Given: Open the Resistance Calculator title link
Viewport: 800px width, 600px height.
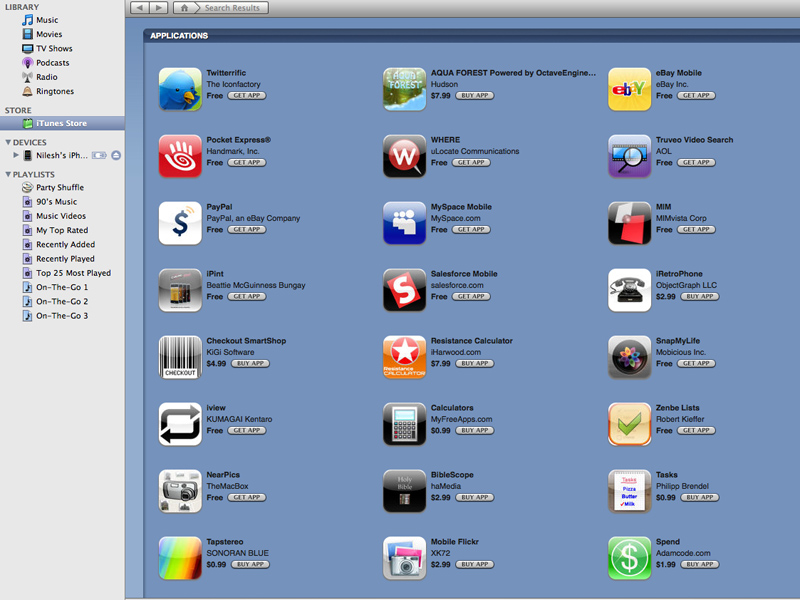Looking at the screenshot, I should tap(472, 341).
